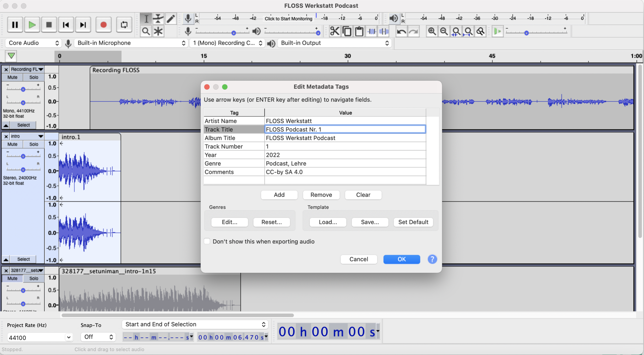Check Don't show this when exporting audio
Viewport: 644px width, 355px height.
[207, 241]
